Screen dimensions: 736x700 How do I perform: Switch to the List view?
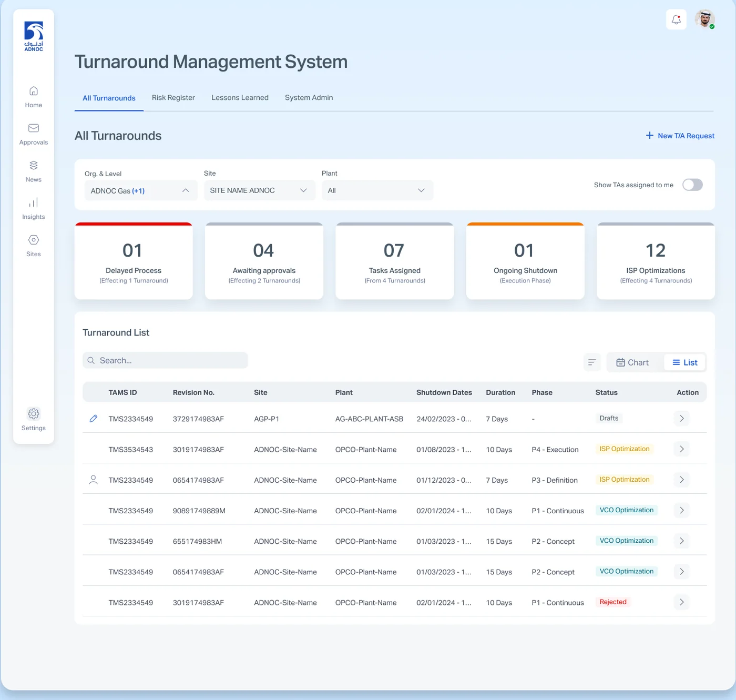[684, 362]
